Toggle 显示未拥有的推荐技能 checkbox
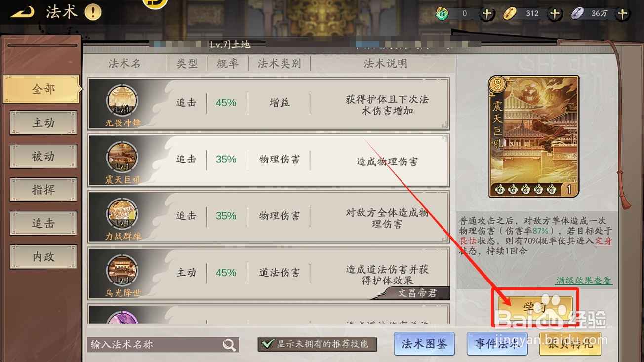The image size is (644, 362). click(268, 344)
